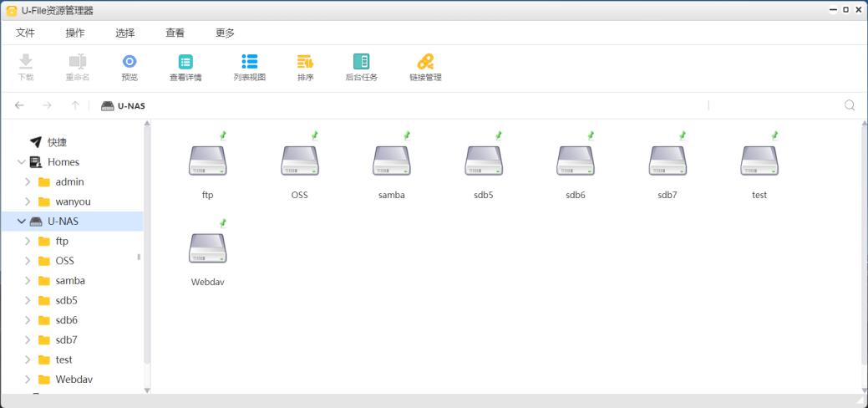868x408 pixels.
Task: Open the 查看 (View) menu
Action: point(175,33)
